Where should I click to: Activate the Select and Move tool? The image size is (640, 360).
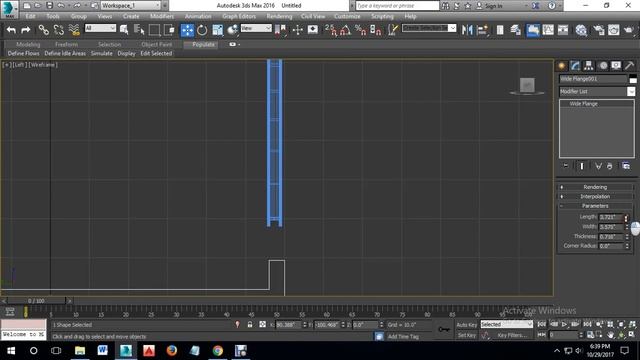pos(187,30)
